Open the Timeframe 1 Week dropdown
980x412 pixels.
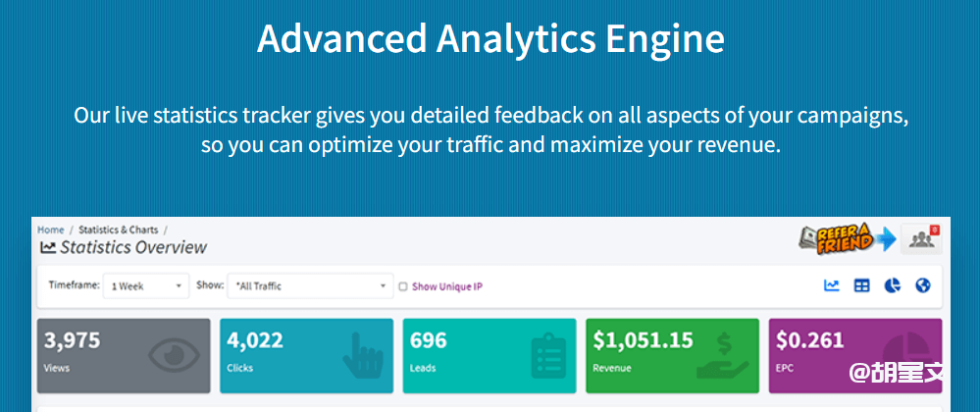pyautogui.click(x=146, y=286)
